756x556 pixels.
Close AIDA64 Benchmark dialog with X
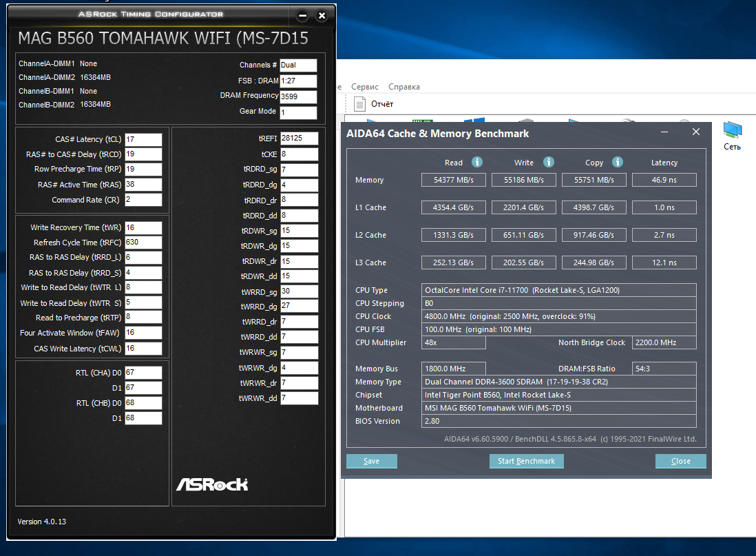695,132
